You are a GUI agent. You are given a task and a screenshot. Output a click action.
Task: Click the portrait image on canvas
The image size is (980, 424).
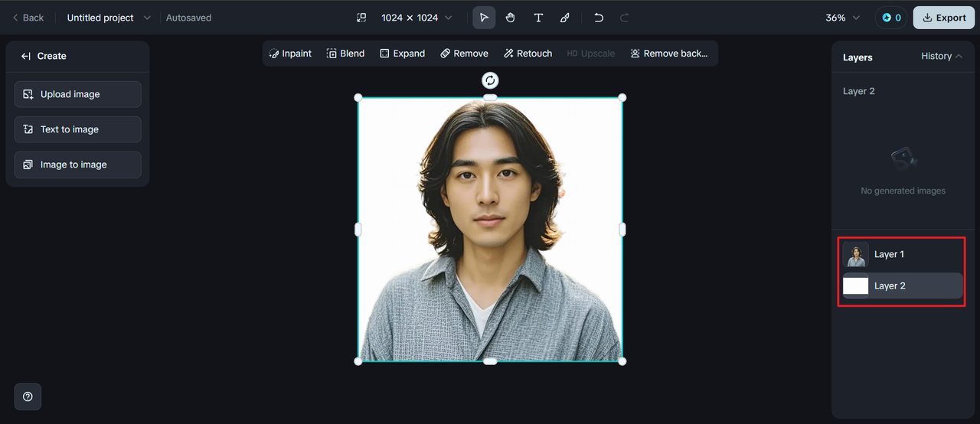coord(490,230)
